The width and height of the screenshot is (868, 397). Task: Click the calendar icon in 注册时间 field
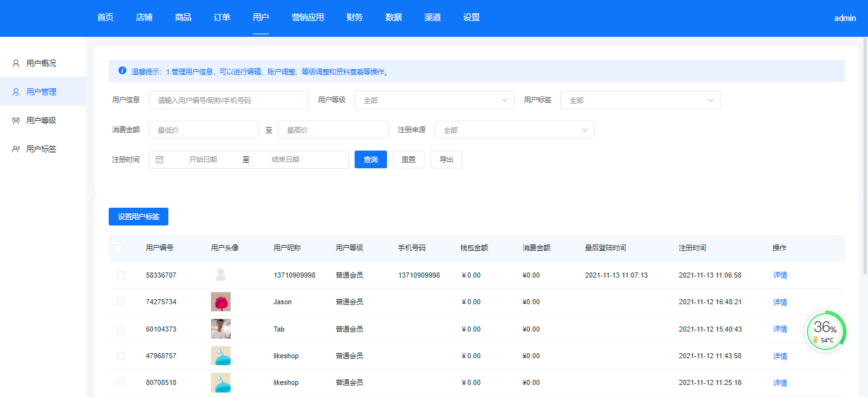click(159, 160)
